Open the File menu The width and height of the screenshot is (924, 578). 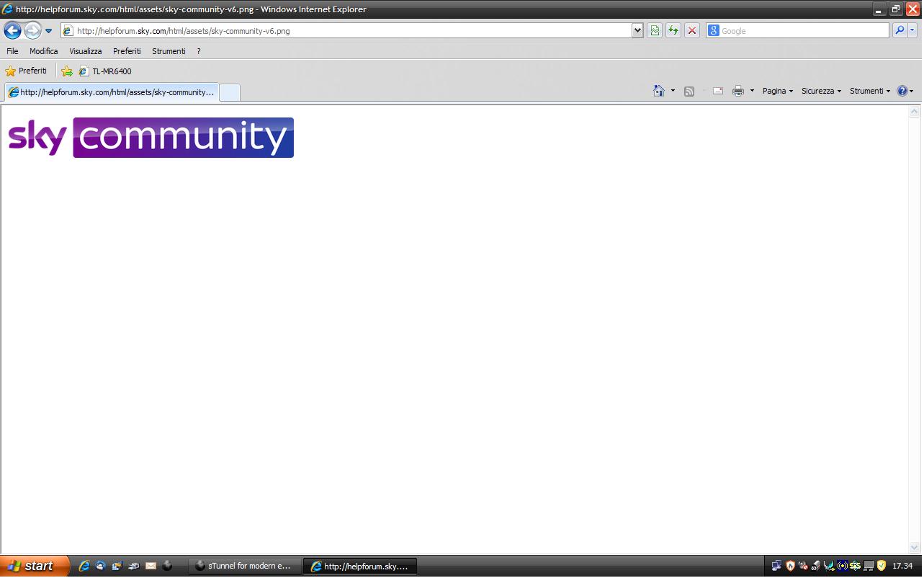click(x=12, y=51)
